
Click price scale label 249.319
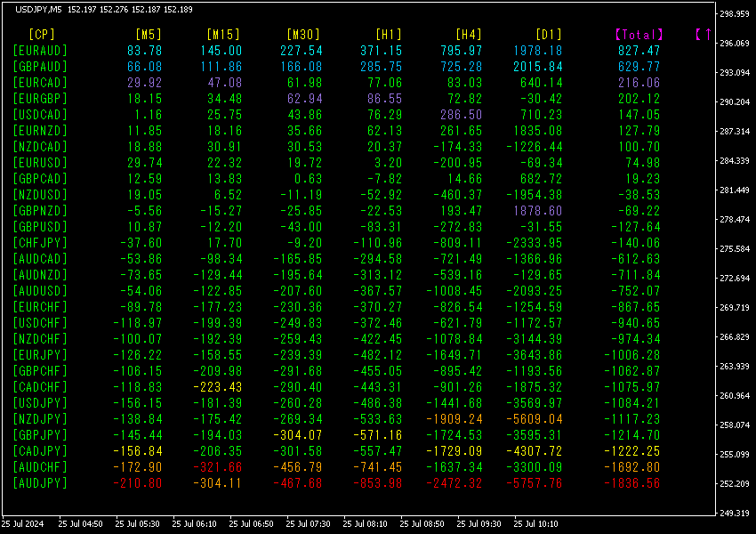point(735,514)
